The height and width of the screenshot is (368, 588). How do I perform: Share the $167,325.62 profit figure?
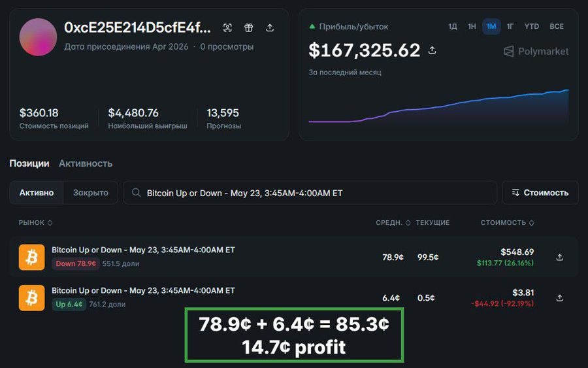(x=432, y=50)
